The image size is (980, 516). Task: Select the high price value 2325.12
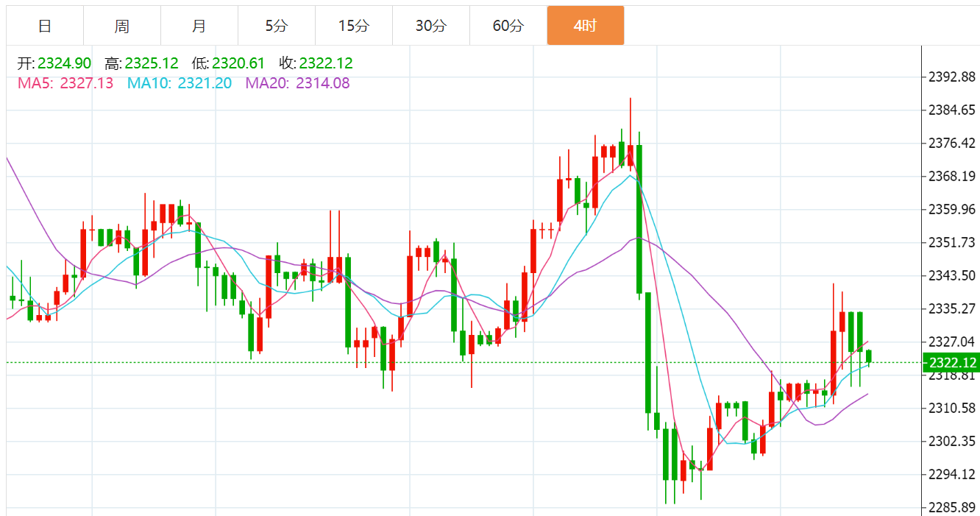(x=152, y=63)
